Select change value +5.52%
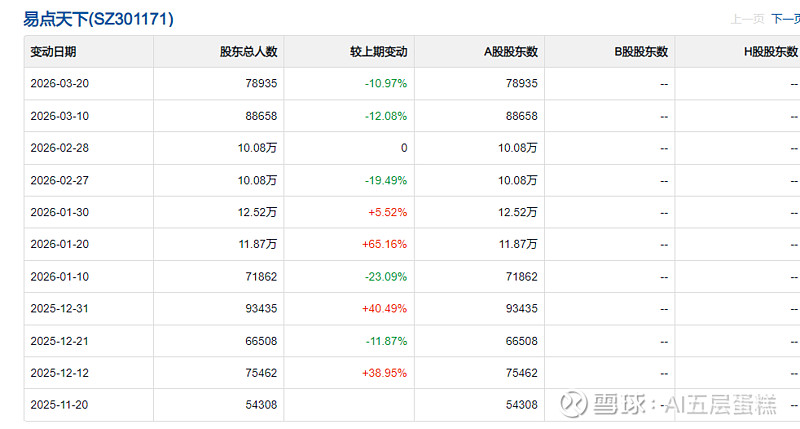Viewport: 800px width, 429px height. 388,212
